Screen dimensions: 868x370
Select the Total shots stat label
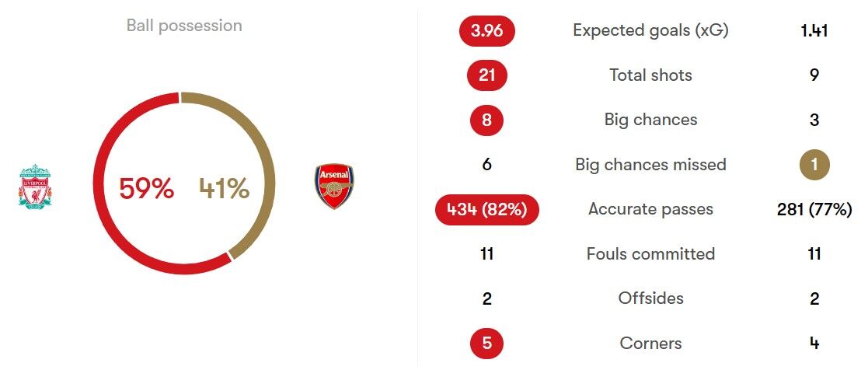click(650, 75)
